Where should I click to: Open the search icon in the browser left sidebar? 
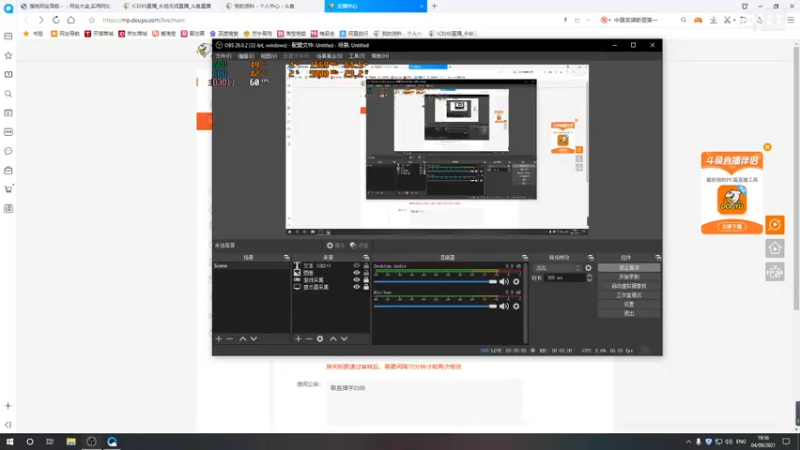coord(8,94)
